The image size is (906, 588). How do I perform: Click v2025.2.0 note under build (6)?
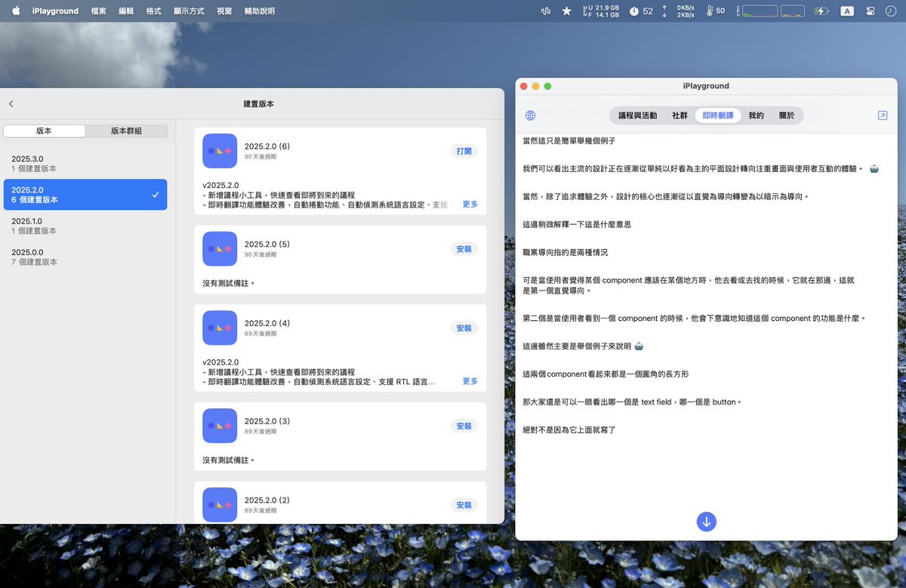click(x=220, y=185)
